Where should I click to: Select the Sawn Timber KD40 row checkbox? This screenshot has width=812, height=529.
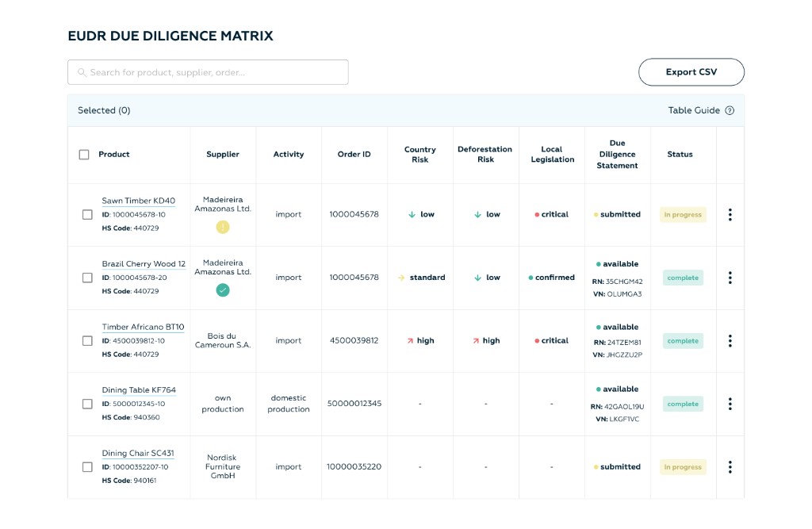pos(87,214)
